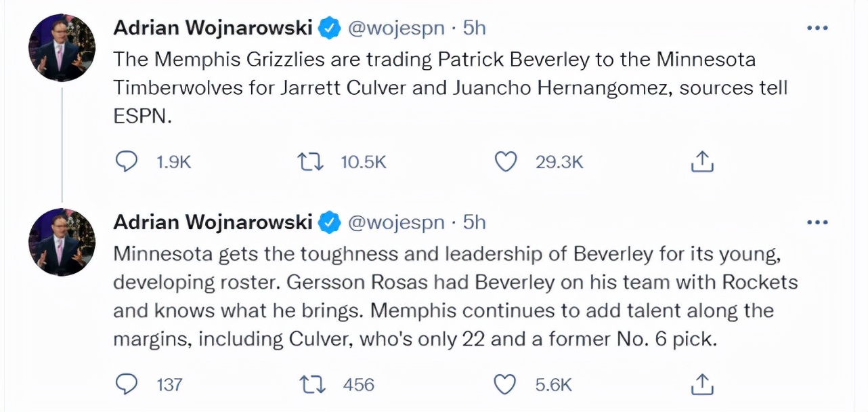This screenshot has height=412, width=868.
Task: Click the profile avatar on first tweet
Action: (x=62, y=48)
